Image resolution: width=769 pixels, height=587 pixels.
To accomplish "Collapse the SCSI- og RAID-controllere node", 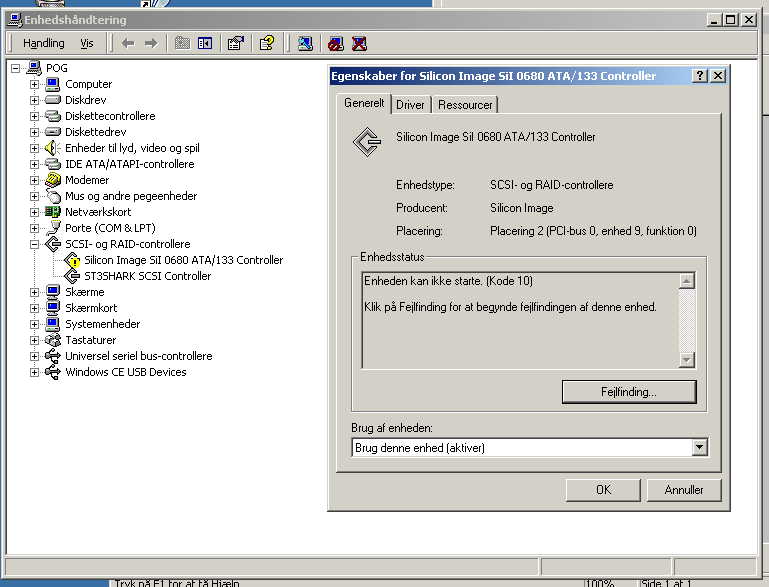I will click(x=35, y=244).
